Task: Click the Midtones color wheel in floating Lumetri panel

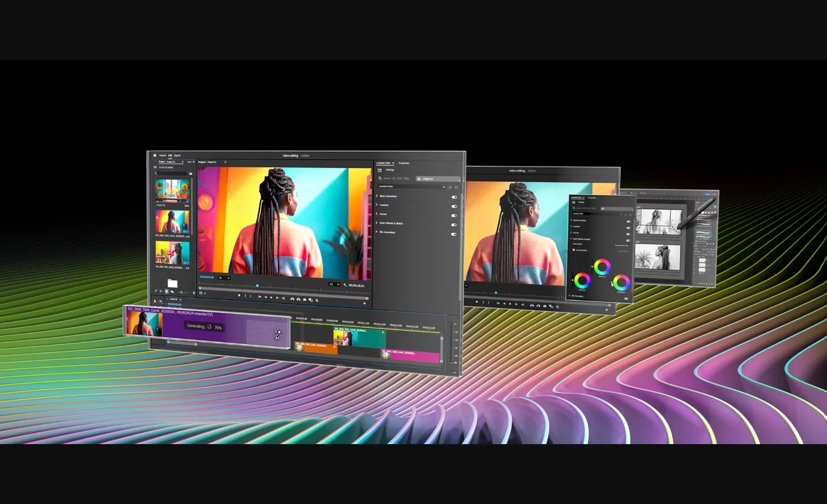Action: click(602, 267)
